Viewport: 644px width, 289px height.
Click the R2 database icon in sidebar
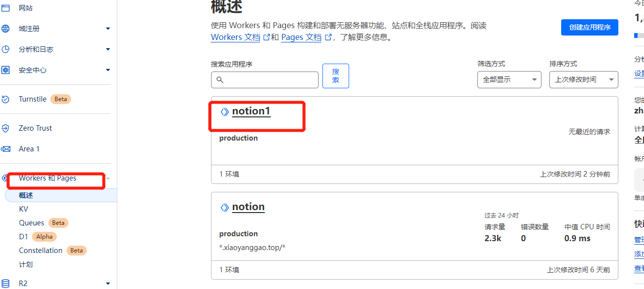pos(5,283)
